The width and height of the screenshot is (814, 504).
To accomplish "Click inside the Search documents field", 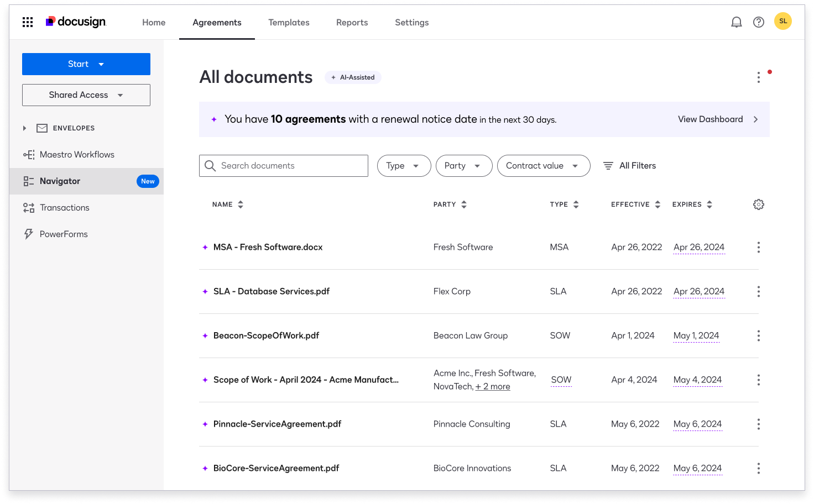I will (283, 165).
